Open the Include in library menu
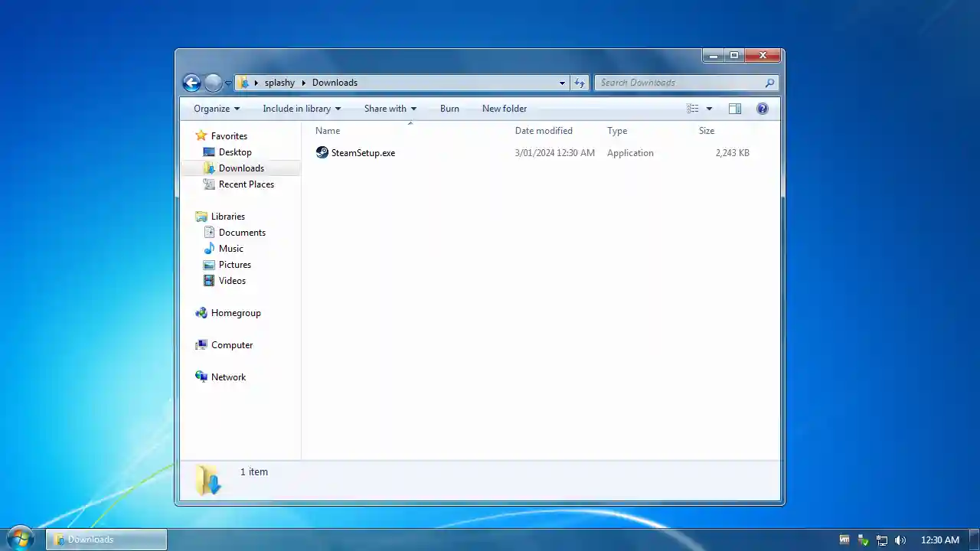Image resolution: width=980 pixels, height=551 pixels. click(301, 109)
